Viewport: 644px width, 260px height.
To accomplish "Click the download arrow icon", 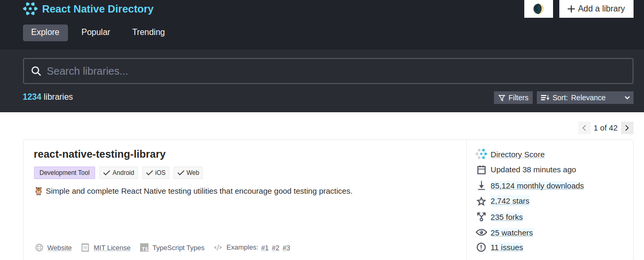I will 481,185.
